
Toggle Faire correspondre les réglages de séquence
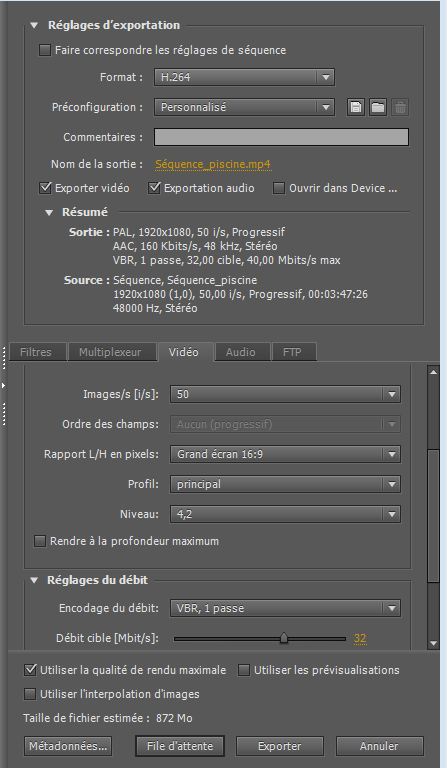45,50
